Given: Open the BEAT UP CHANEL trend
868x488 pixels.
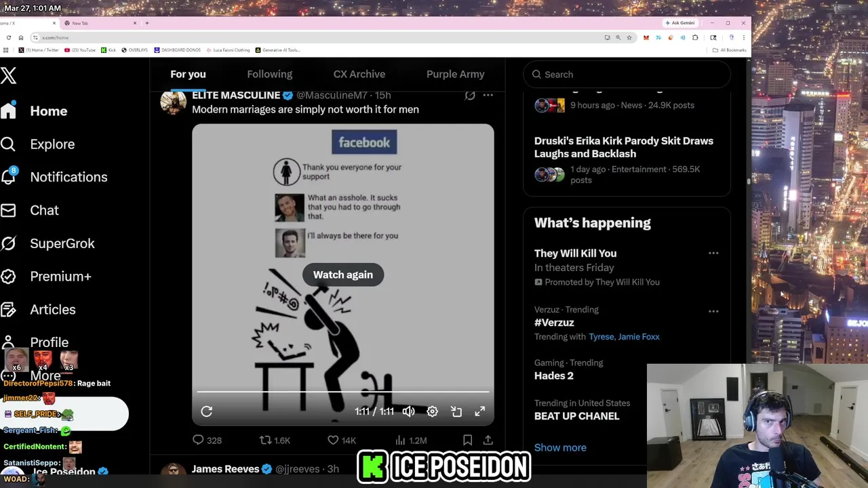Looking at the screenshot, I should point(576,416).
